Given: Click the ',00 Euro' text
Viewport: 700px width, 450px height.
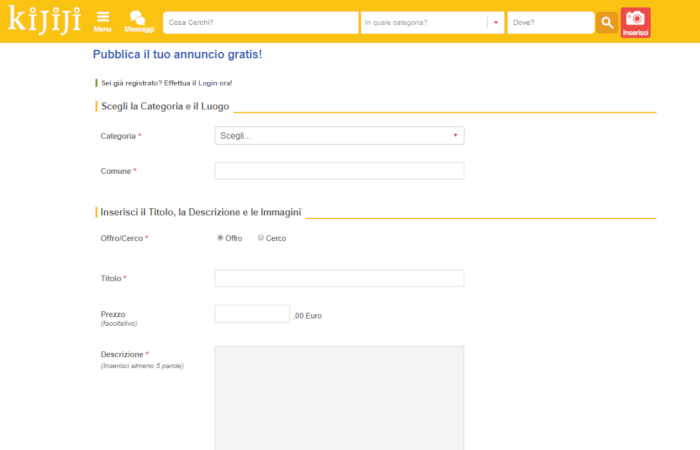Looking at the screenshot, I should tap(308, 316).
